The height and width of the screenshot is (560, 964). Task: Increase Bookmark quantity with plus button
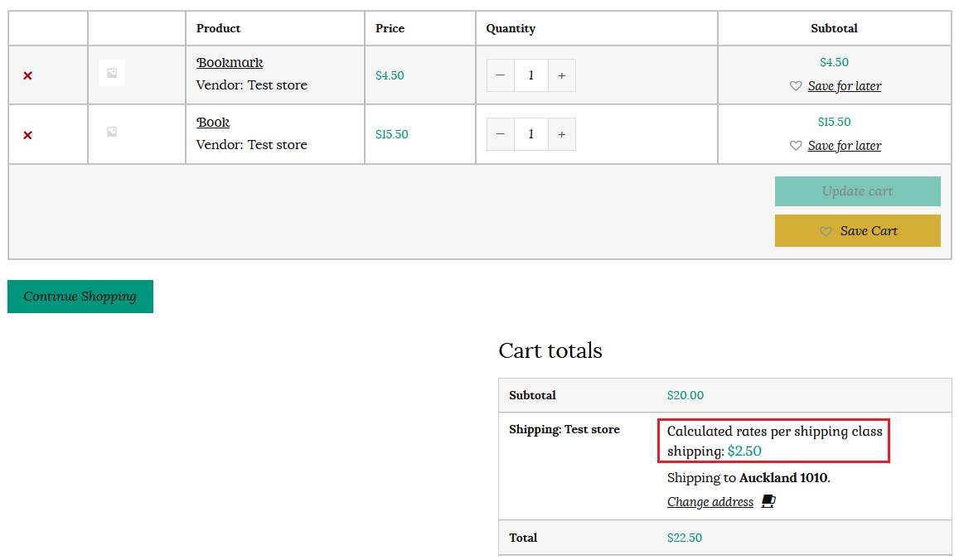click(561, 75)
